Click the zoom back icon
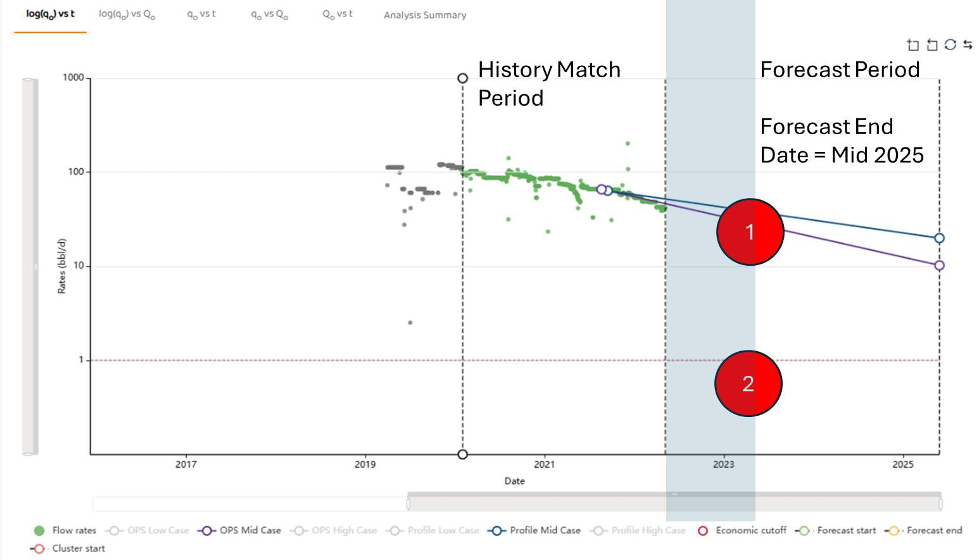Image resolution: width=979 pixels, height=560 pixels. click(x=932, y=45)
